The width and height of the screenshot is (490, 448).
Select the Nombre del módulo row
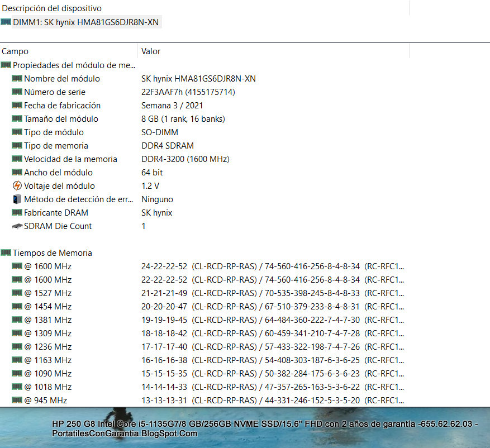(134, 78)
